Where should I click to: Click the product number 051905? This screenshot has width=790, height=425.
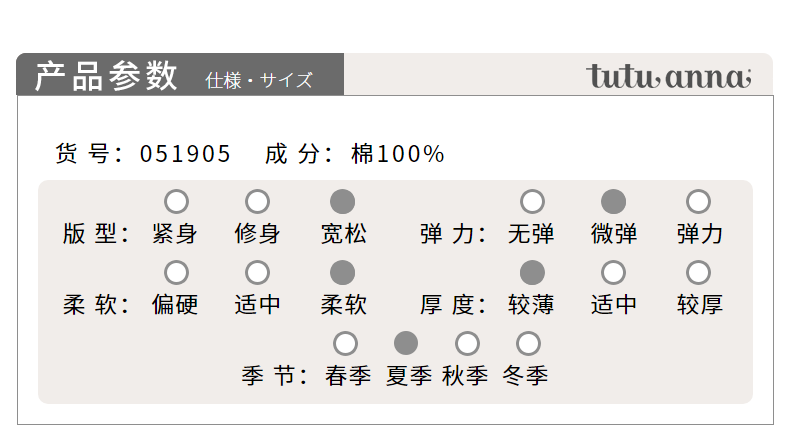(185, 154)
